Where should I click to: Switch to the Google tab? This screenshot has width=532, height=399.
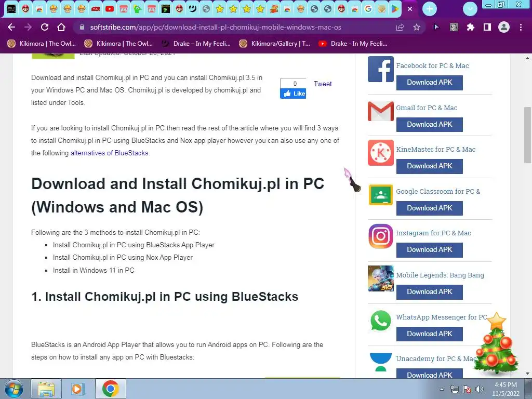point(368,9)
